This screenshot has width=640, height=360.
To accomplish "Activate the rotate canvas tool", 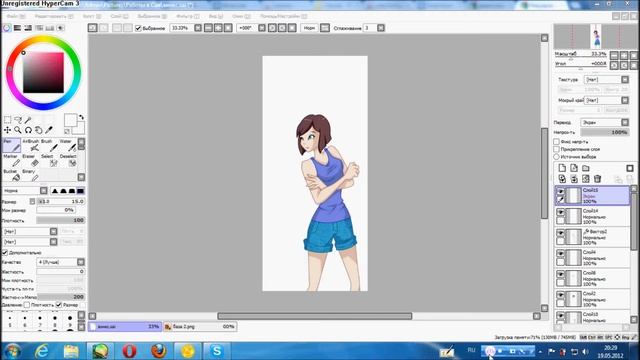I will coord(28,130).
